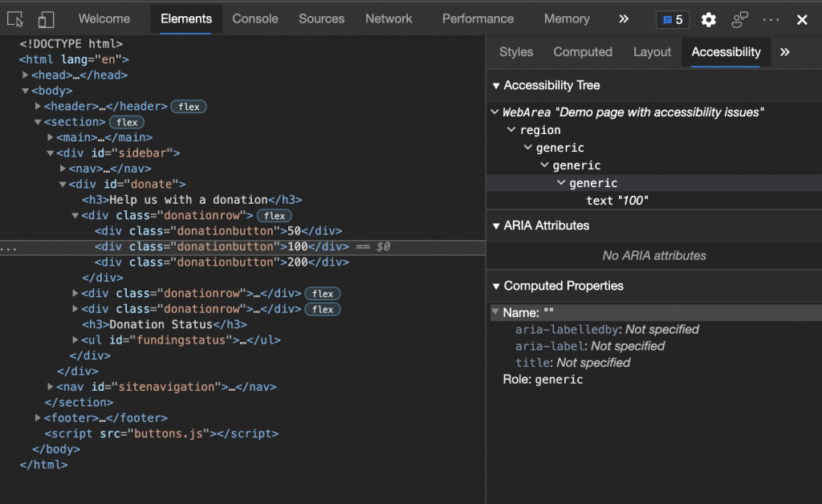The width and height of the screenshot is (822, 504).
Task: Open the Console tab
Action: point(255,19)
